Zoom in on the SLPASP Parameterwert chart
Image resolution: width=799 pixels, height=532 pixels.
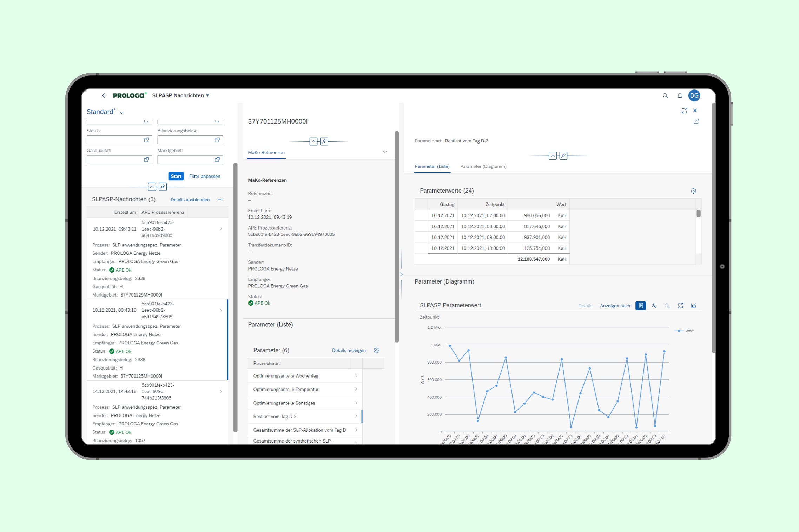click(x=654, y=306)
